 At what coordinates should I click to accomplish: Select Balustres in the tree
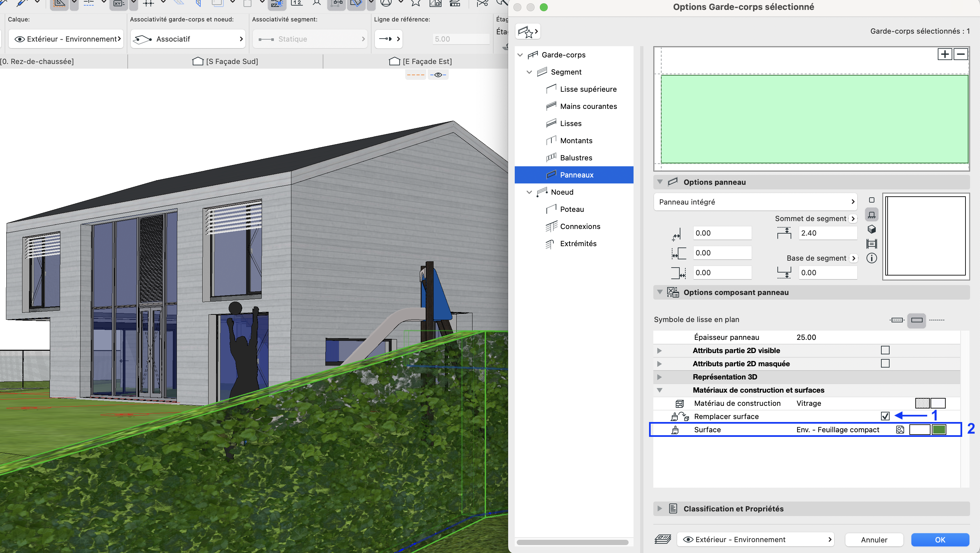(575, 157)
